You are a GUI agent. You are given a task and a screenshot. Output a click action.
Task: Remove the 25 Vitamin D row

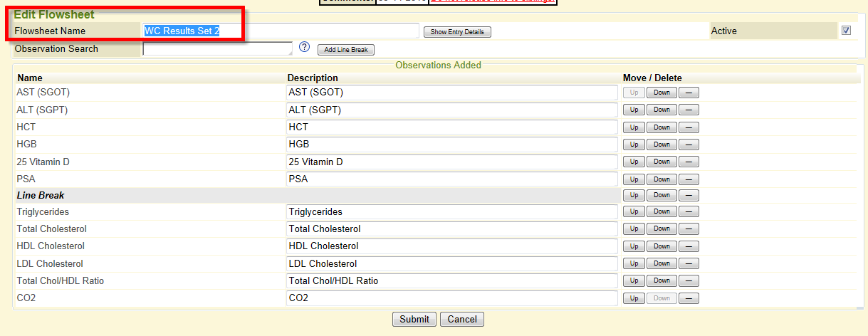click(689, 162)
